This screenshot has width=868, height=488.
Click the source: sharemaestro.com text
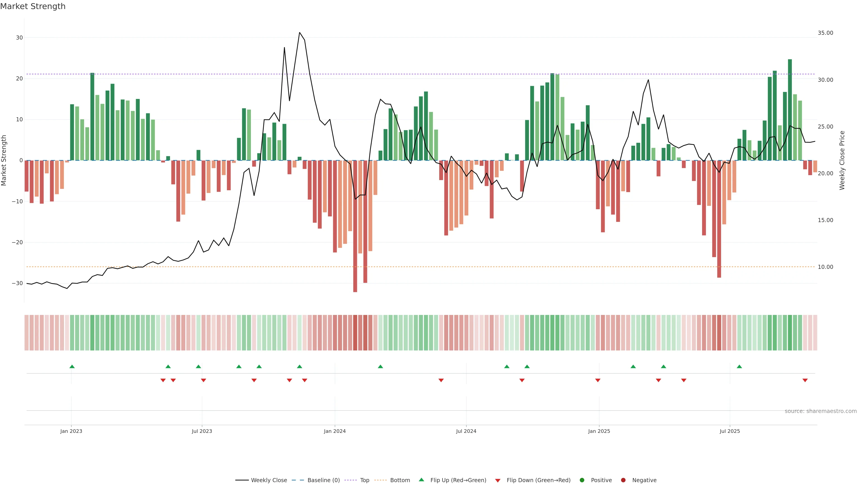(x=821, y=411)
